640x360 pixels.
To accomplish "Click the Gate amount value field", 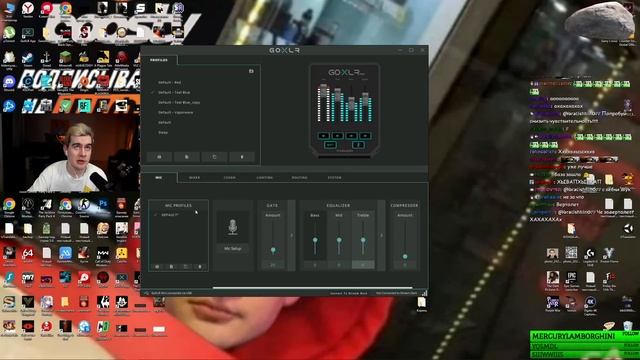I will click(x=273, y=265).
